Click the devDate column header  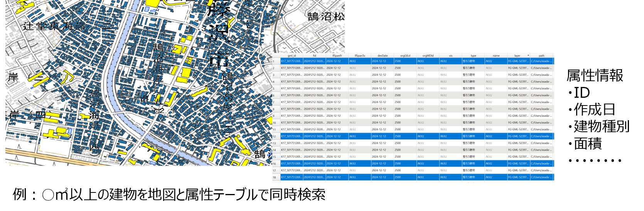pos(383,56)
